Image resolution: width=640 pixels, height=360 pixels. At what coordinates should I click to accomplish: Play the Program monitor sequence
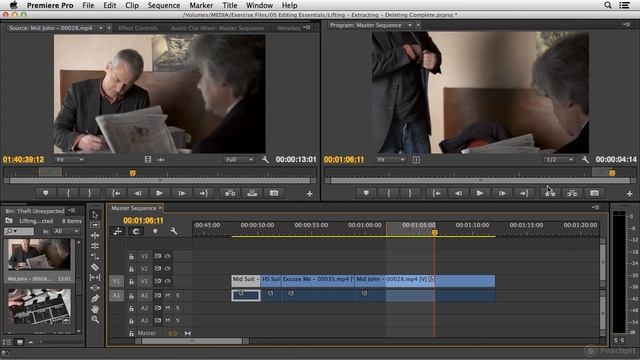point(480,193)
